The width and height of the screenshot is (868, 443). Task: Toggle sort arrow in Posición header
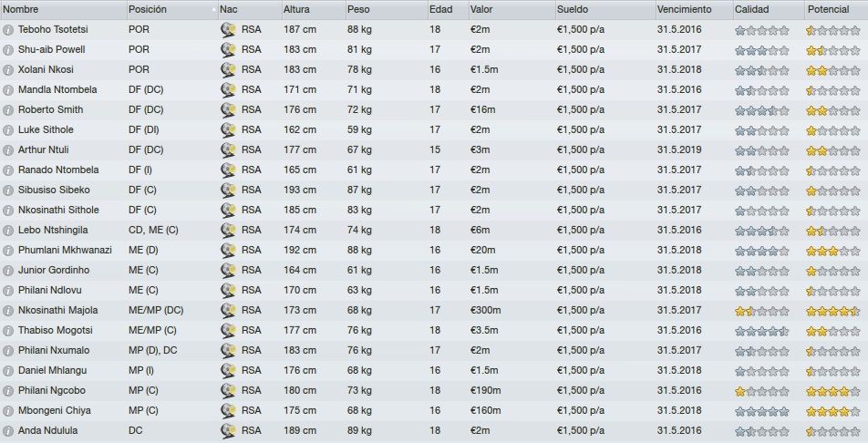(x=213, y=9)
